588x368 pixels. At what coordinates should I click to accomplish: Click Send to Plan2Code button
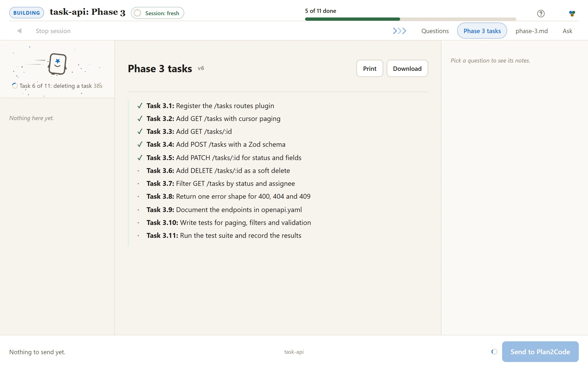pyautogui.click(x=540, y=352)
